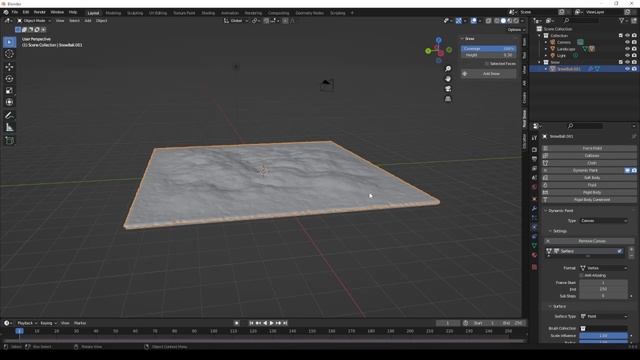Open the Render properties tab icon
The height and width of the screenshot is (360, 640).
(x=534, y=150)
